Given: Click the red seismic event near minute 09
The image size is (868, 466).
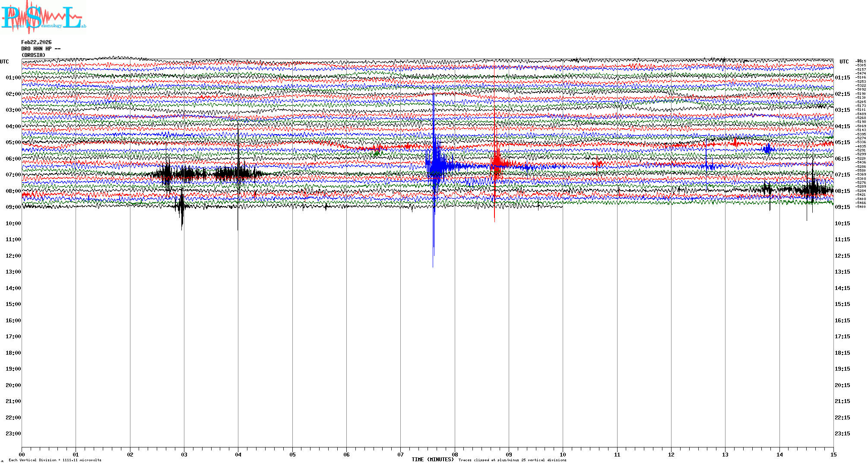Looking at the screenshot, I should coord(497,162).
